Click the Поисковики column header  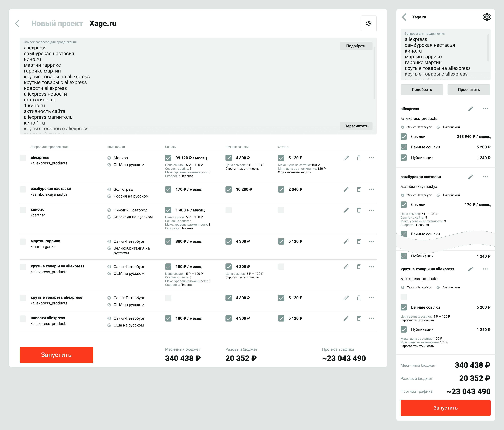pos(116,147)
